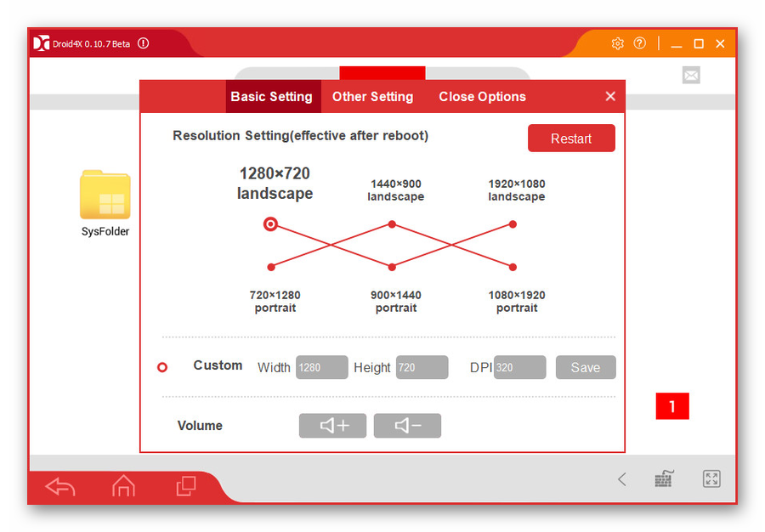Open the settings gear in title bar
Image resolution: width=765 pixels, height=532 pixels.
click(618, 43)
